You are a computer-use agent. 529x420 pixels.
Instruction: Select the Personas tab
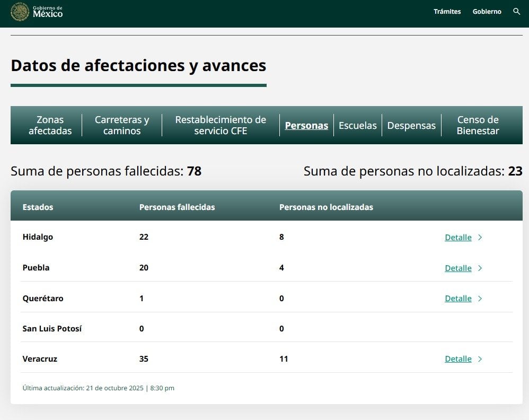coord(306,126)
